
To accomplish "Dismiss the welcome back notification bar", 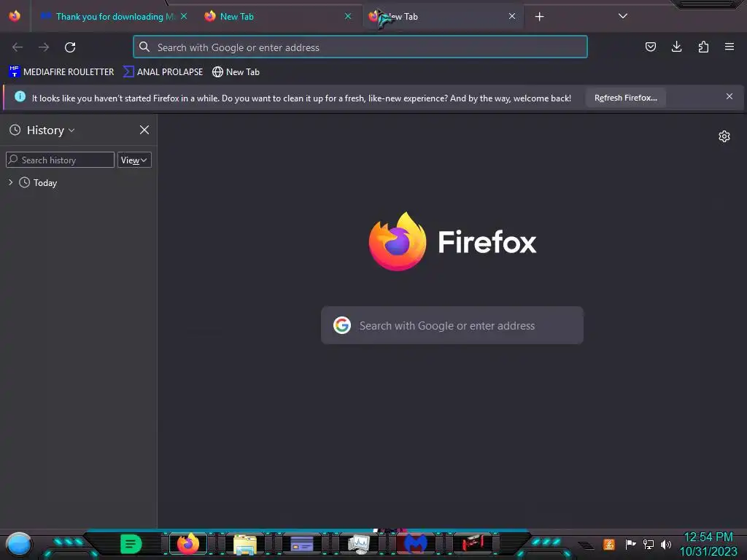I will coord(729,97).
